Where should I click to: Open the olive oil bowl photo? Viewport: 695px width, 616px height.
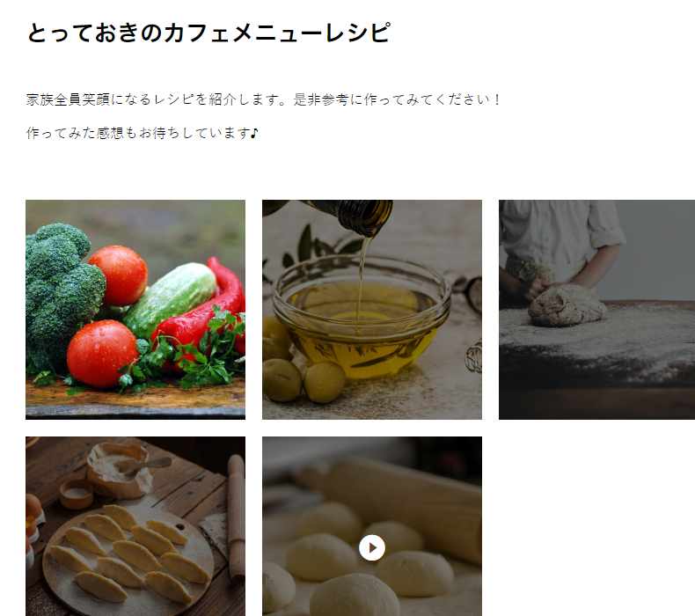coord(372,310)
